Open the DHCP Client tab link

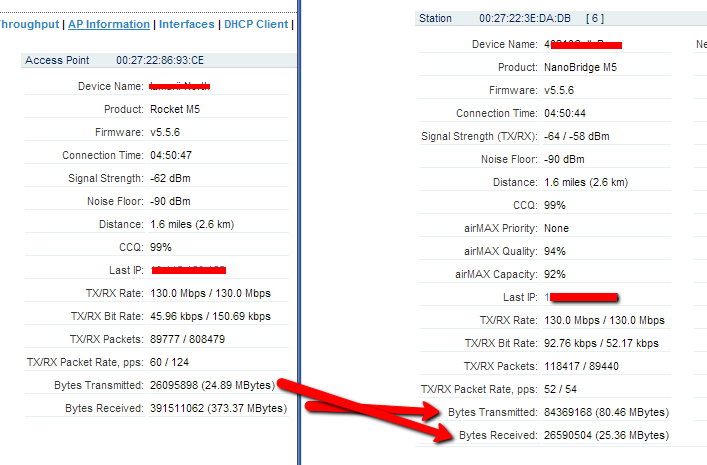[x=255, y=24]
